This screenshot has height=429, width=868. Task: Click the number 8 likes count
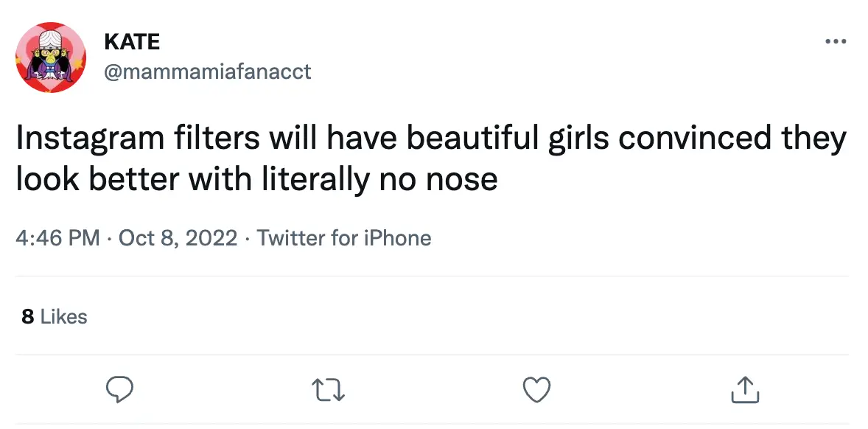(28, 317)
